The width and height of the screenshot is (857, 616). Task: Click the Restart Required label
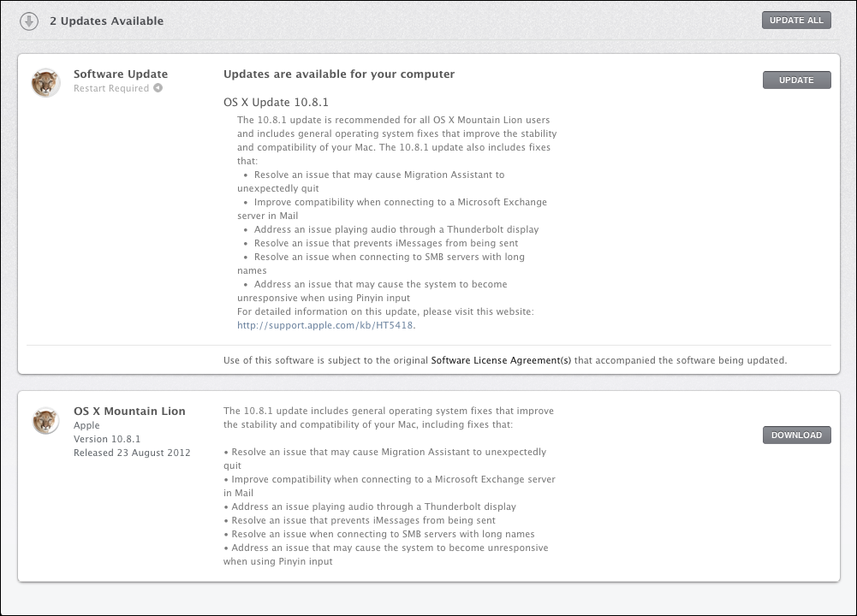click(111, 88)
